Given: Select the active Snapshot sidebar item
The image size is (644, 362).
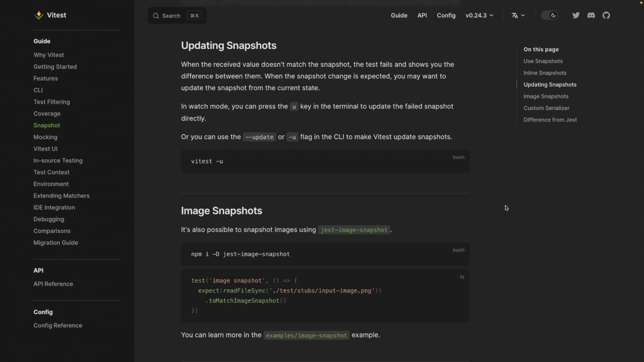Looking at the screenshot, I should 47,125.
